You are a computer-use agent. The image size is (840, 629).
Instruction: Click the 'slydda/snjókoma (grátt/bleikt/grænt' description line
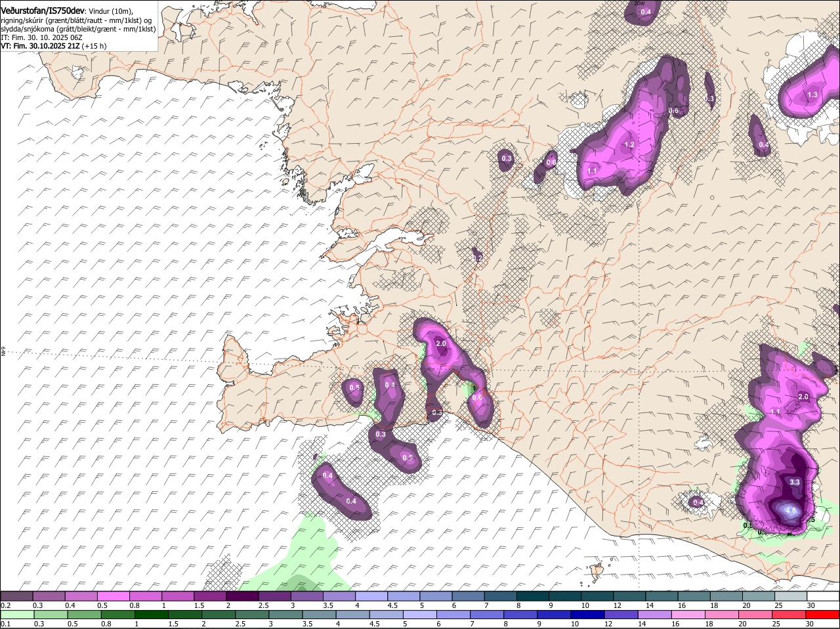coord(78,29)
